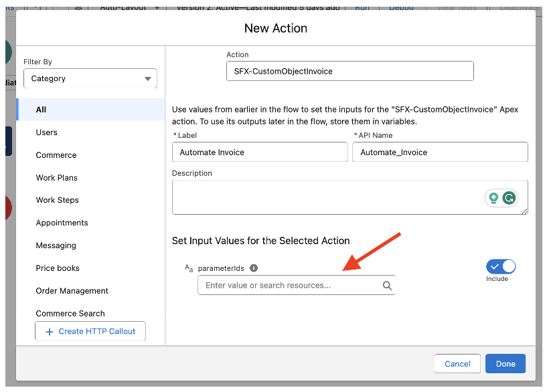Focus the API Name field
This screenshot has width=549, height=392.
(440, 153)
